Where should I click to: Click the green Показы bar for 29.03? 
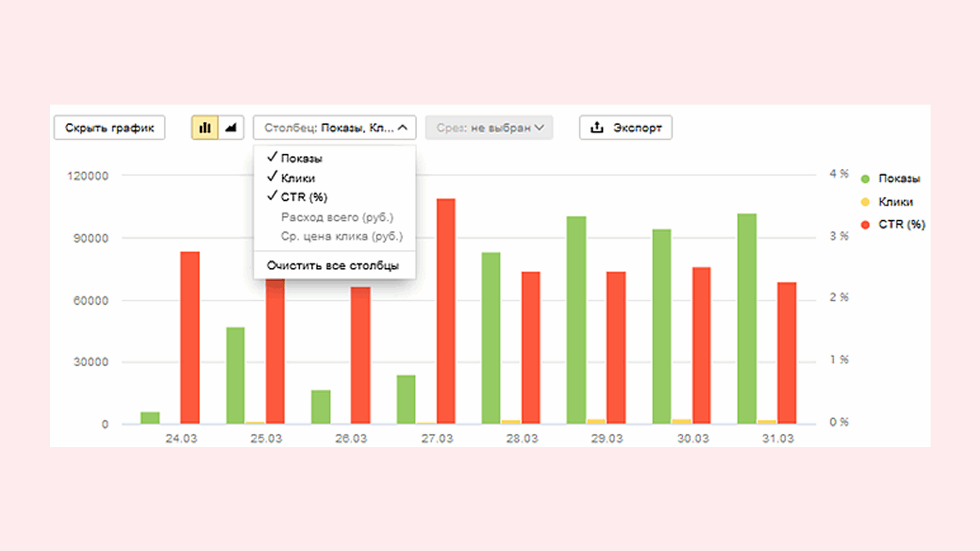(x=577, y=320)
